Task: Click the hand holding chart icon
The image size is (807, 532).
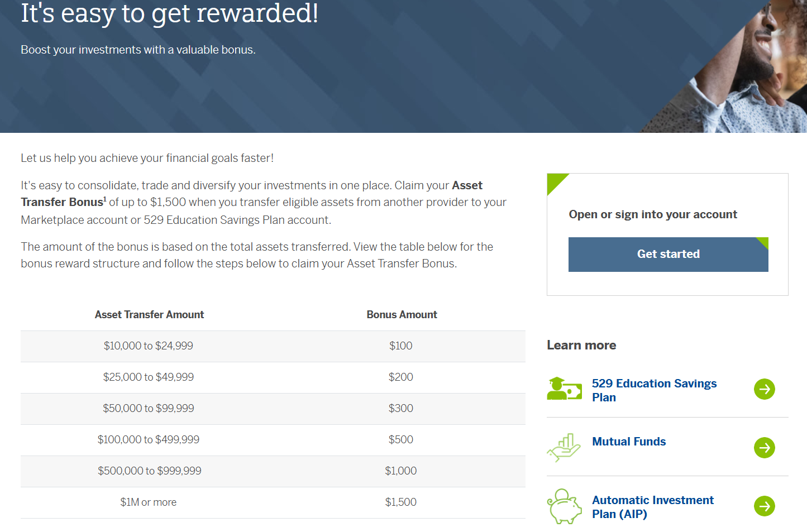Action: click(564, 448)
